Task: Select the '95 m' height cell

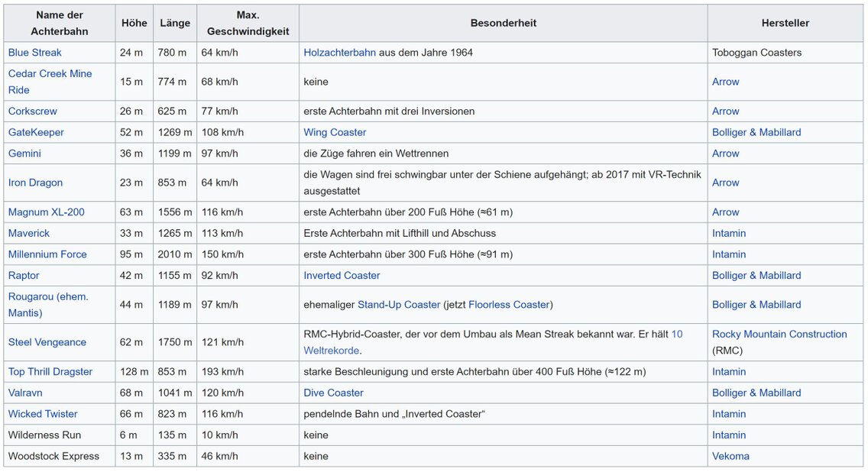Action: pos(134,254)
